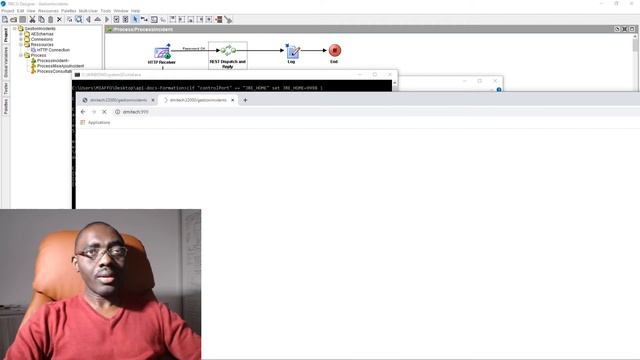Image resolution: width=640 pixels, height=360 pixels.
Task: Click the Open project toolbar icon
Action: click(13, 19)
